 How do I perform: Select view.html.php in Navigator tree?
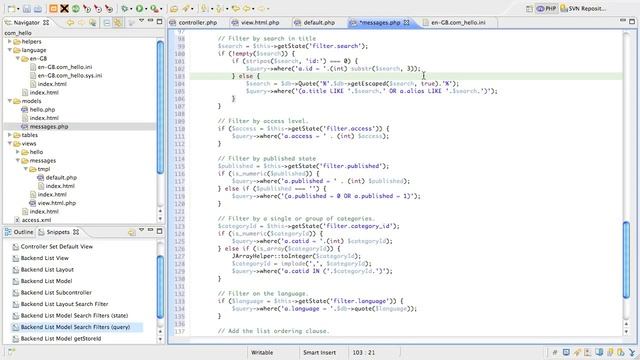tap(57, 203)
